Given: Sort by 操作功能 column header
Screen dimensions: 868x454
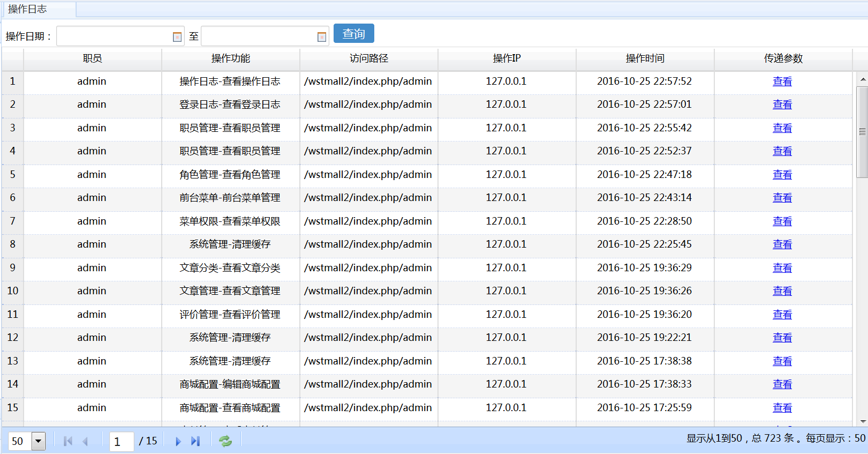Looking at the screenshot, I should point(231,59).
